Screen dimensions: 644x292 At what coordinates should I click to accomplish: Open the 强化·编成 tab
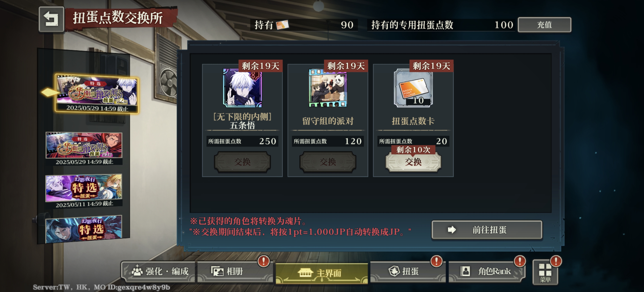[x=159, y=271]
